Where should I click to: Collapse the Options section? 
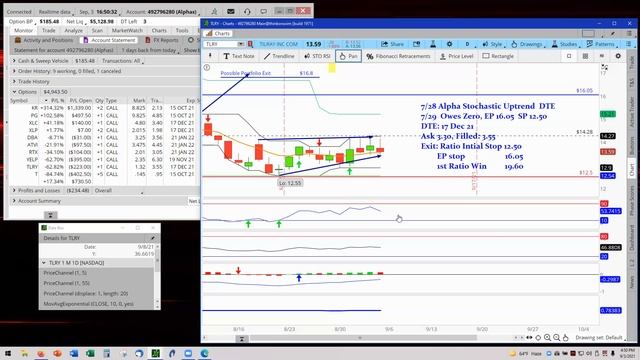pyautogui.click(x=14, y=92)
